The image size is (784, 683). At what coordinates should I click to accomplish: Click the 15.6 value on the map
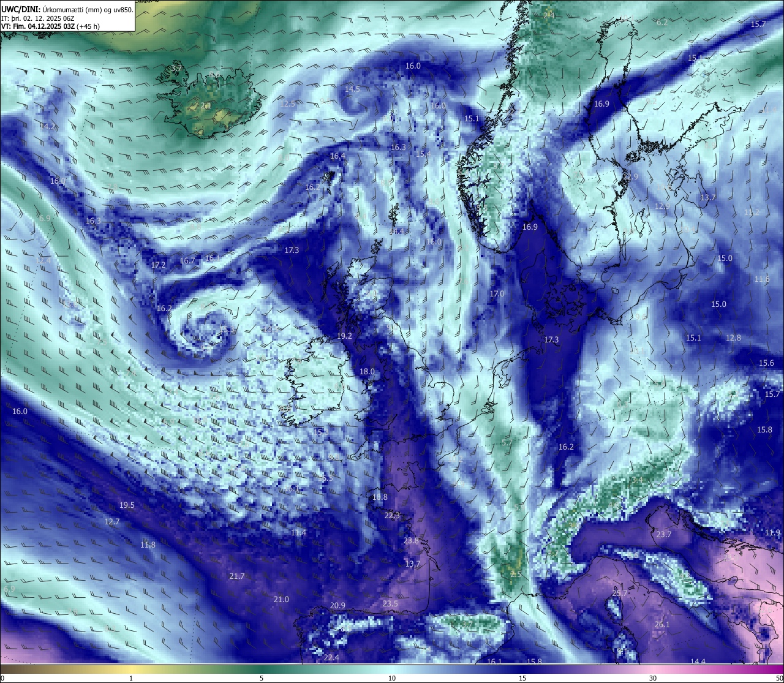(766, 363)
